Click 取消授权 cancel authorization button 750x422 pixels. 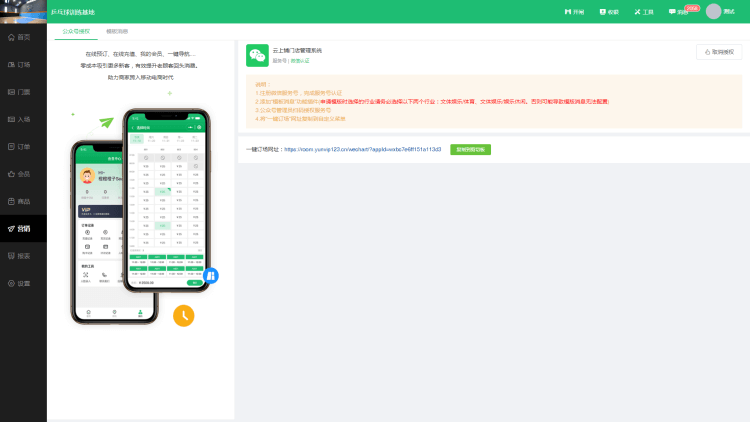(716, 51)
